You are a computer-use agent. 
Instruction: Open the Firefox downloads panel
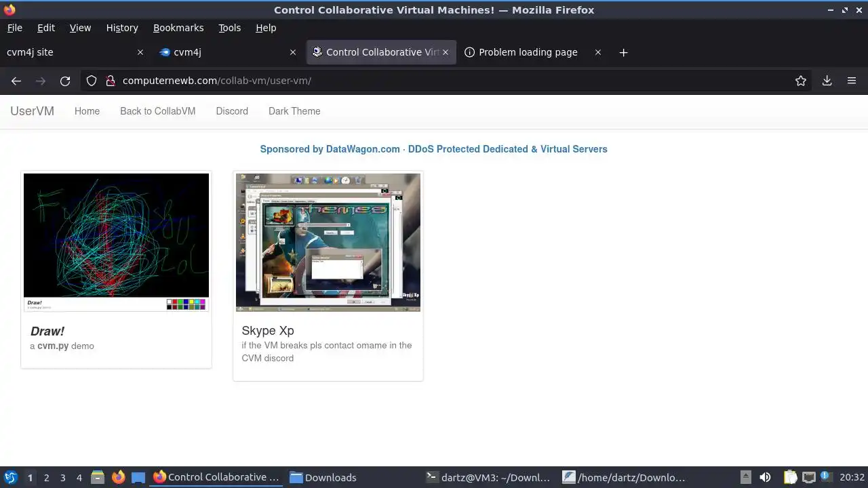point(827,81)
